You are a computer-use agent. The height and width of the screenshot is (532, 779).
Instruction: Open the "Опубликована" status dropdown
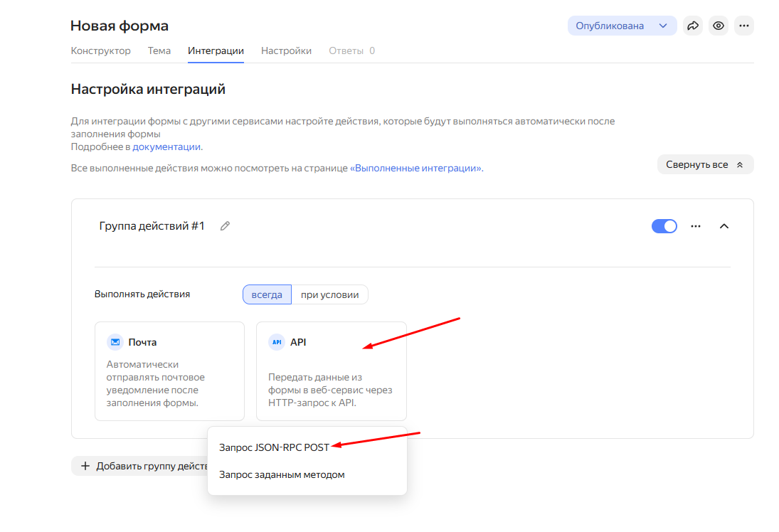(621, 26)
